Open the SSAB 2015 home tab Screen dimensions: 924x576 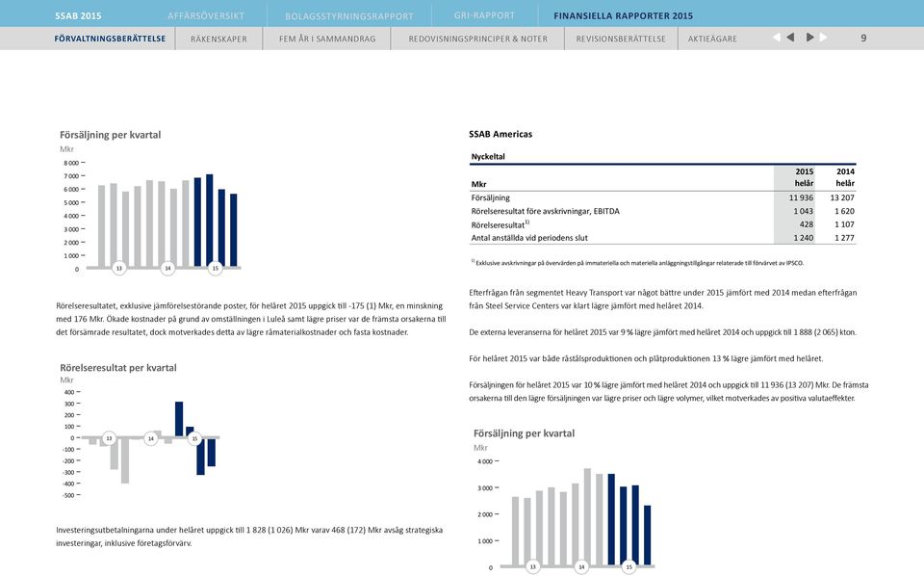click(78, 16)
